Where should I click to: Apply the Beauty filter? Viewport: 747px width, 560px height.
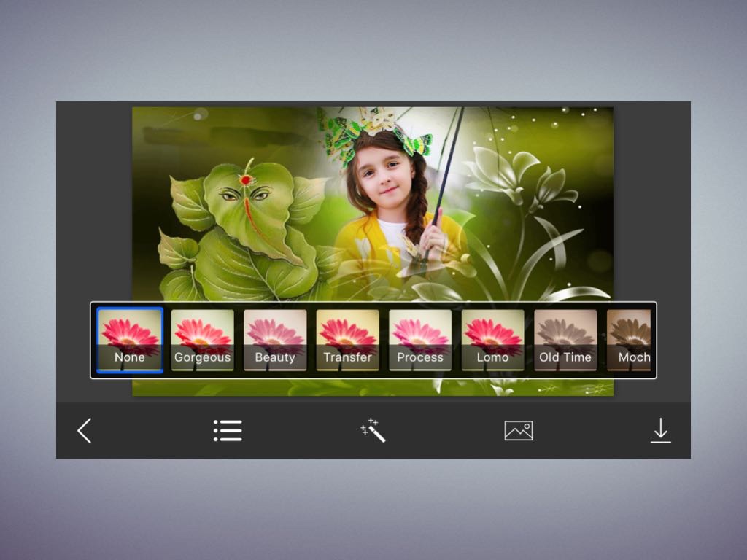coord(275,340)
